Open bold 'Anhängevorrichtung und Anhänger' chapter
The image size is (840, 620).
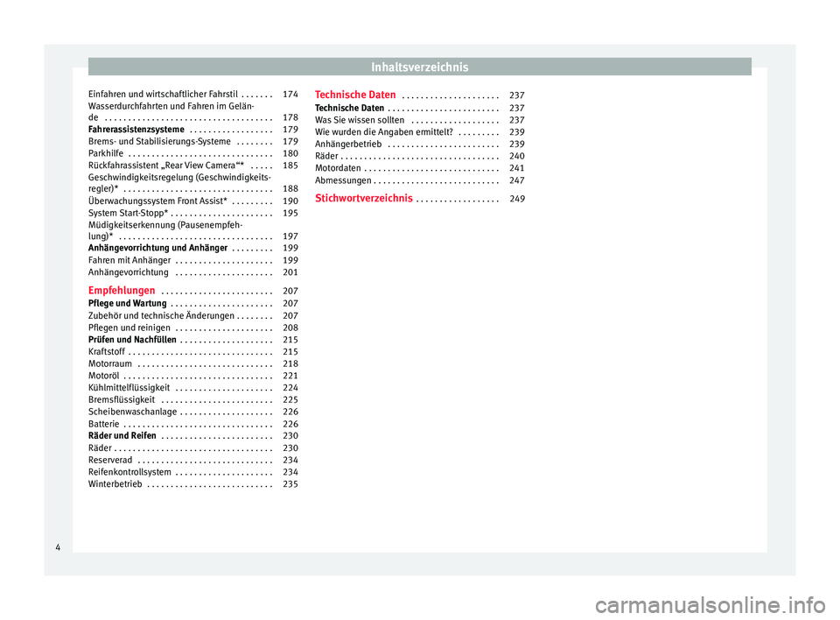coord(192,249)
